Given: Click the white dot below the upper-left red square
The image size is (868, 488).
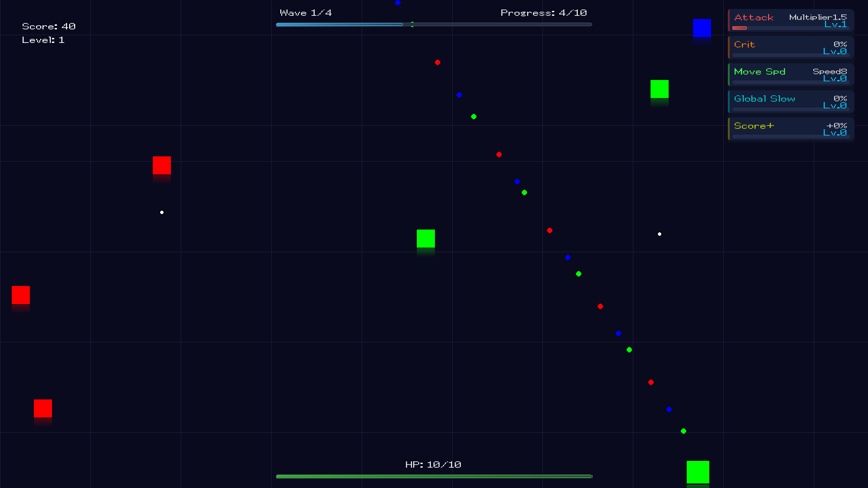Looking at the screenshot, I should [x=162, y=212].
